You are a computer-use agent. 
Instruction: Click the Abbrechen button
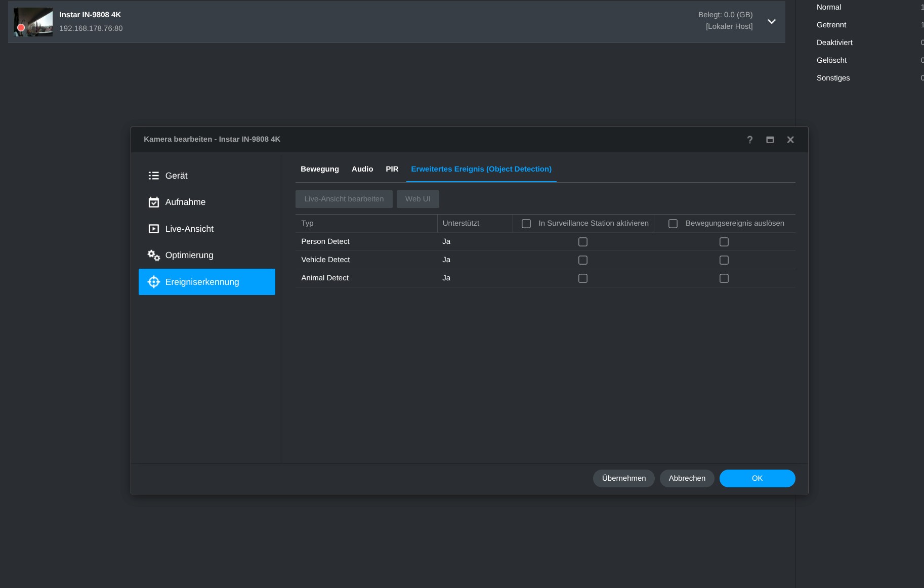(x=687, y=478)
